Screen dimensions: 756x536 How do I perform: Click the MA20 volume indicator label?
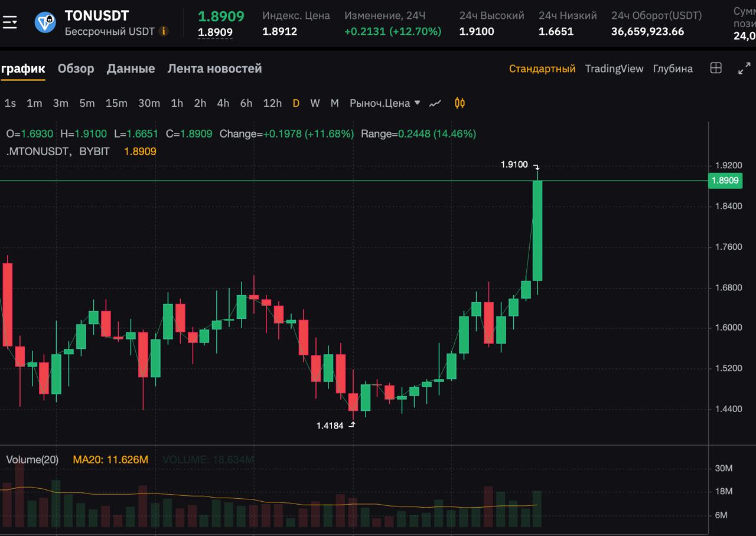[110, 459]
